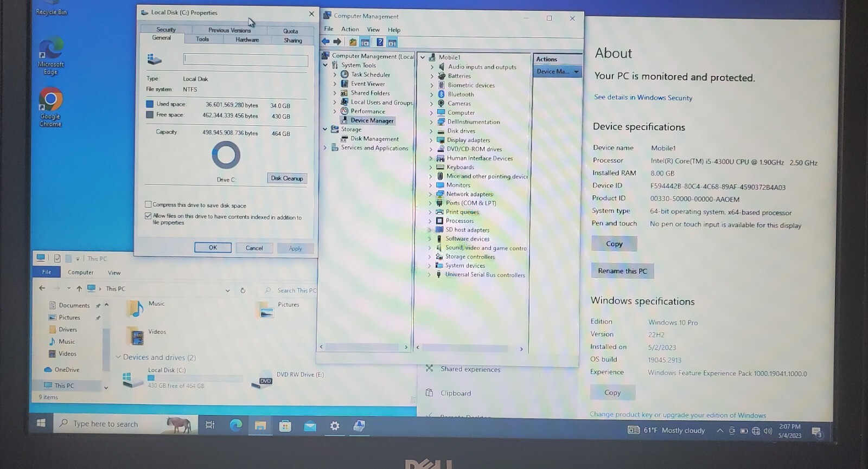Expand Services and Applications node

point(325,147)
